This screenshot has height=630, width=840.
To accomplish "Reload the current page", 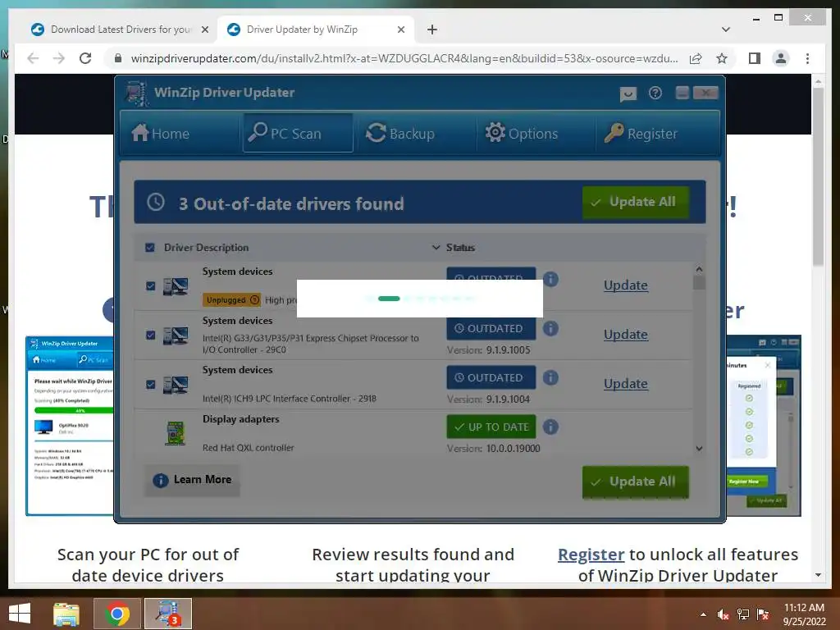I will point(85,58).
